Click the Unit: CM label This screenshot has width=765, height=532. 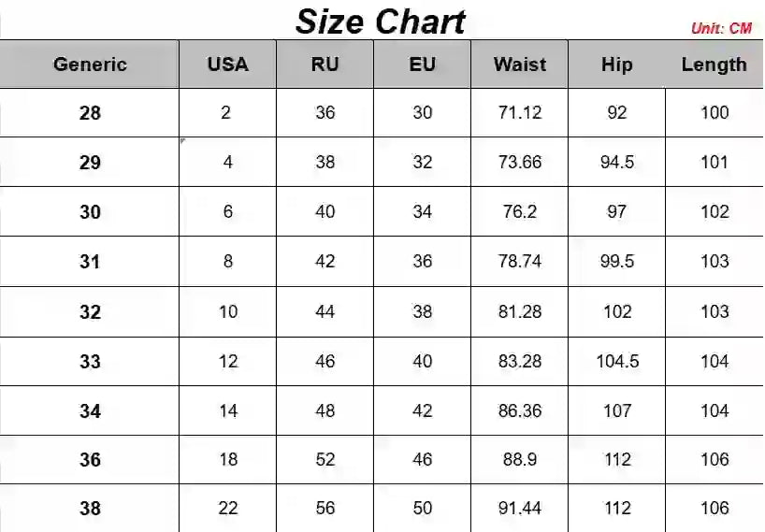(x=722, y=28)
